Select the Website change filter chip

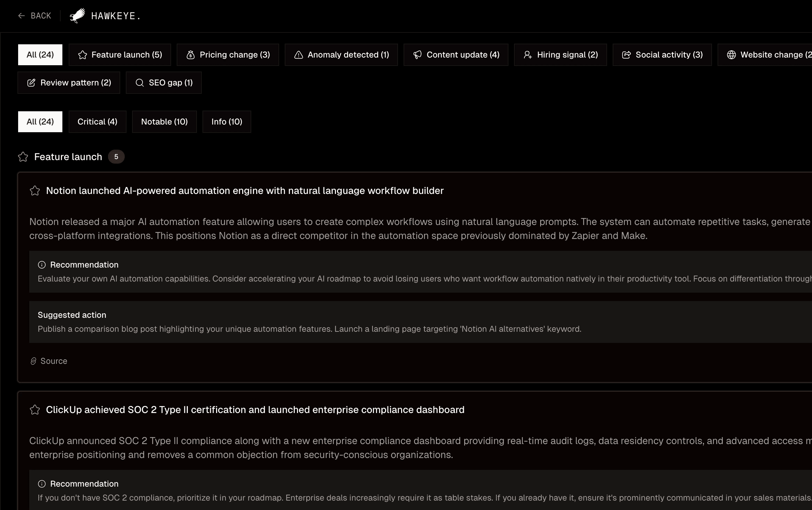point(767,55)
